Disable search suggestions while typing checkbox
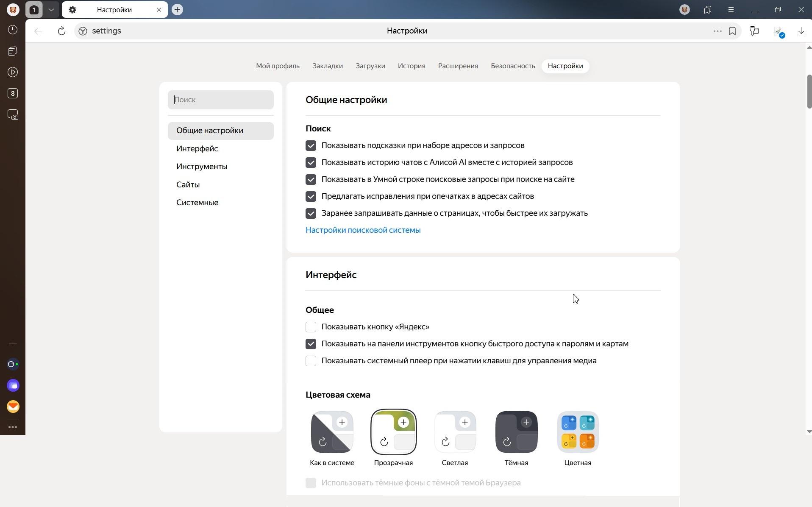812x507 pixels. (311, 145)
